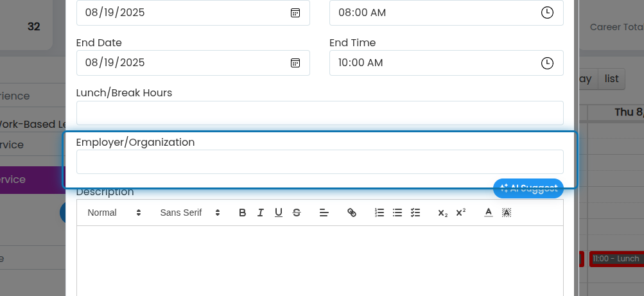Insert a link with the link icon
Image resolution: width=644 pixels, height=296 pixels.
click(x=352, y=213)
